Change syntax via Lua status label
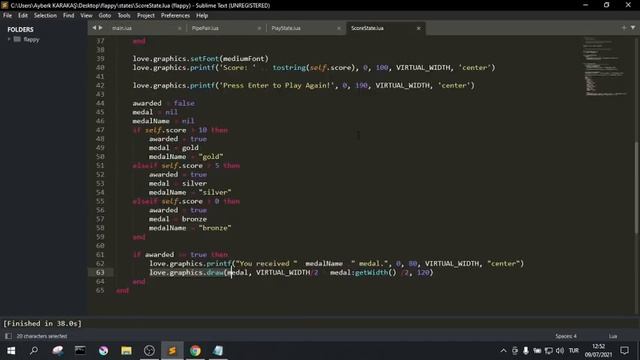640x360 pixels. pos(613,336)
